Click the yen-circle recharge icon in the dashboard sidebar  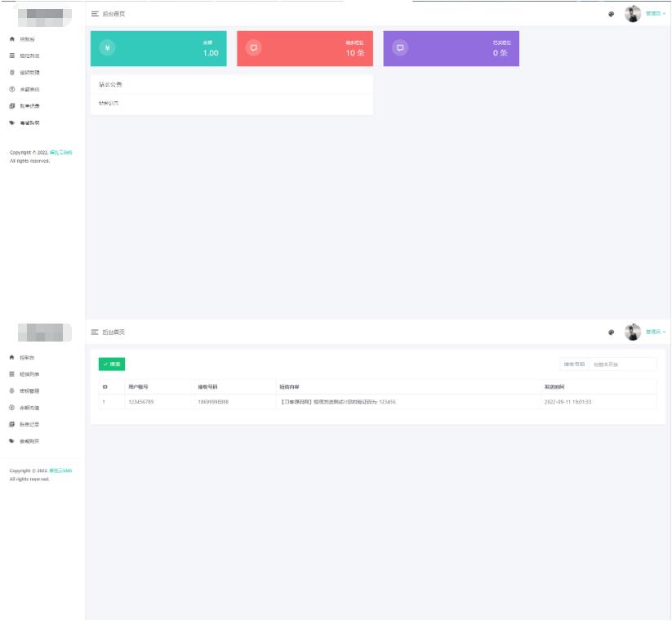point(11,89)
